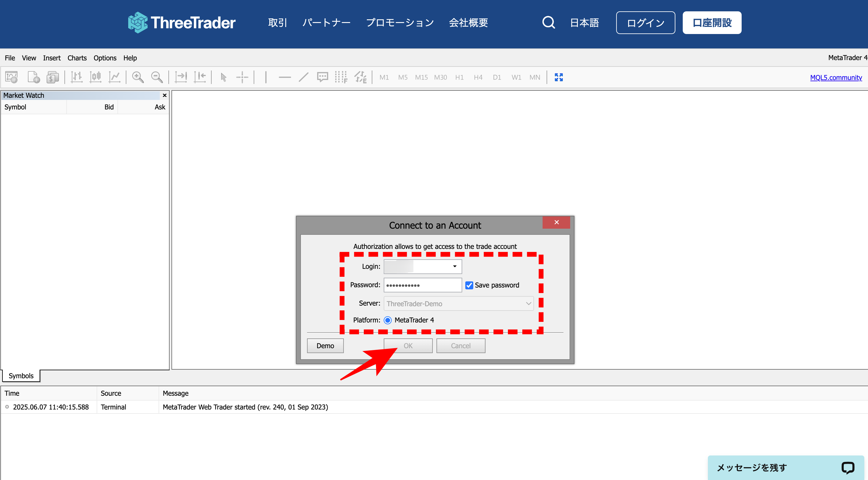This screenshot has height=480, width=868.
Task: Select the Crosshair tool
Action: pos(242,77)
